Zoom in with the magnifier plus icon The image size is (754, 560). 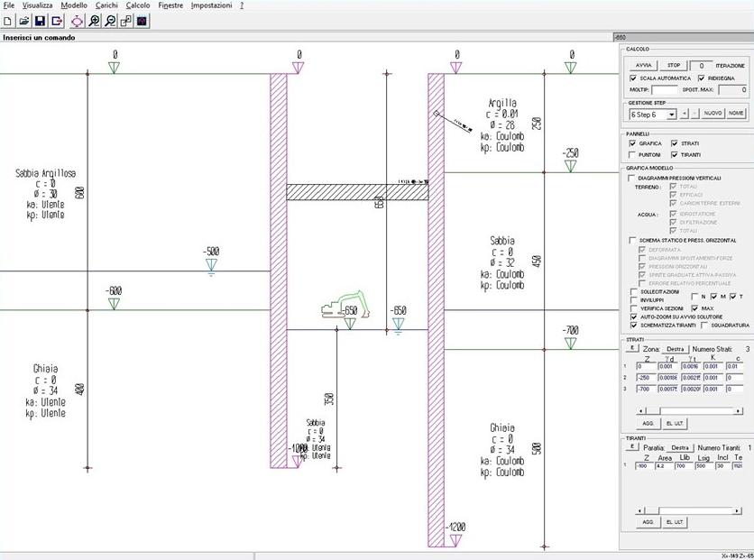(94, 21)
